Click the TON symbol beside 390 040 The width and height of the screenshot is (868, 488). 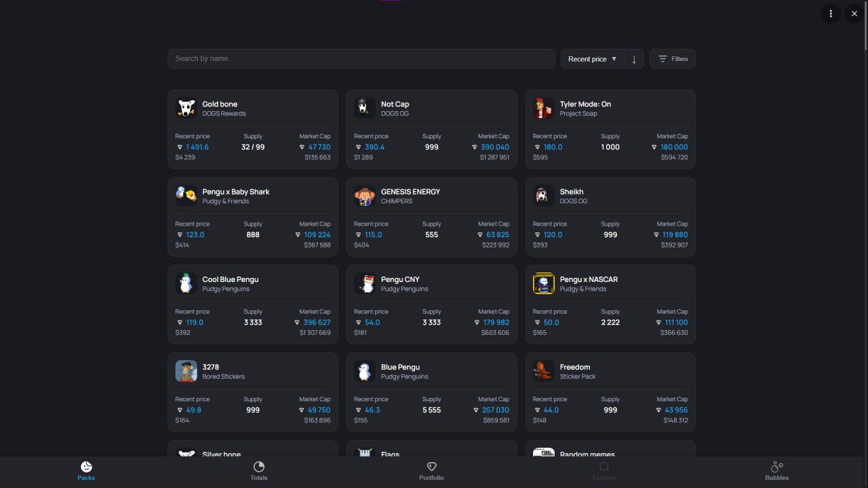pyautogui.click(x=475, y=147)
